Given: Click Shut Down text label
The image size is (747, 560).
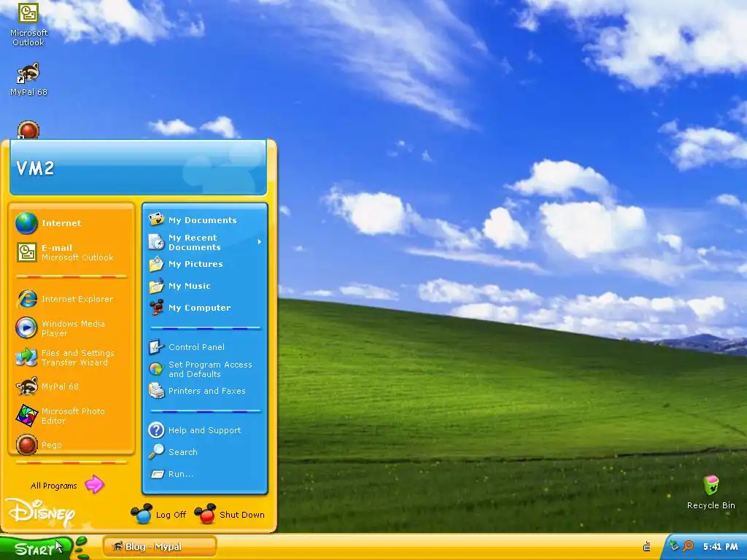Looking at the screenshot, I should 242,515.
